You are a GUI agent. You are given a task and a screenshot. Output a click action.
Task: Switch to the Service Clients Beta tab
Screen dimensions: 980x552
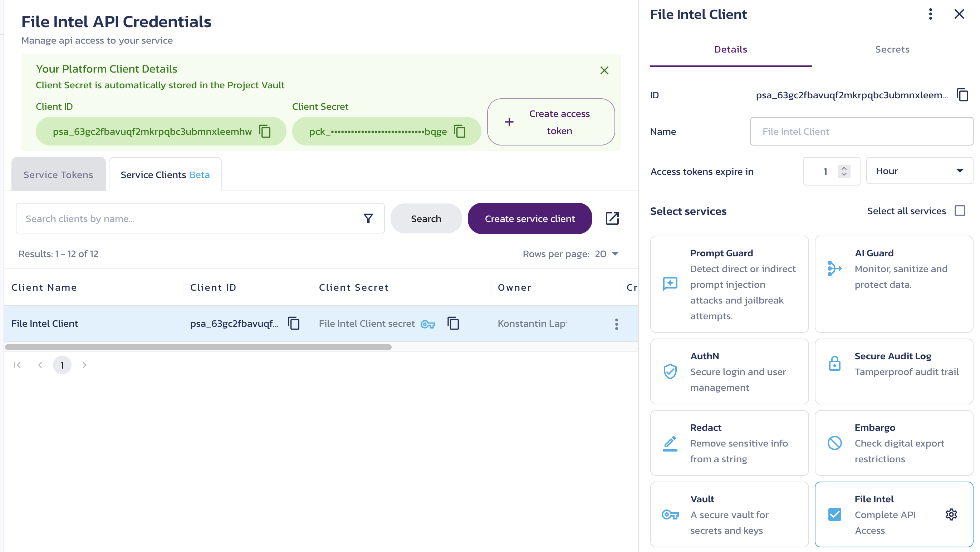point(165,174)
